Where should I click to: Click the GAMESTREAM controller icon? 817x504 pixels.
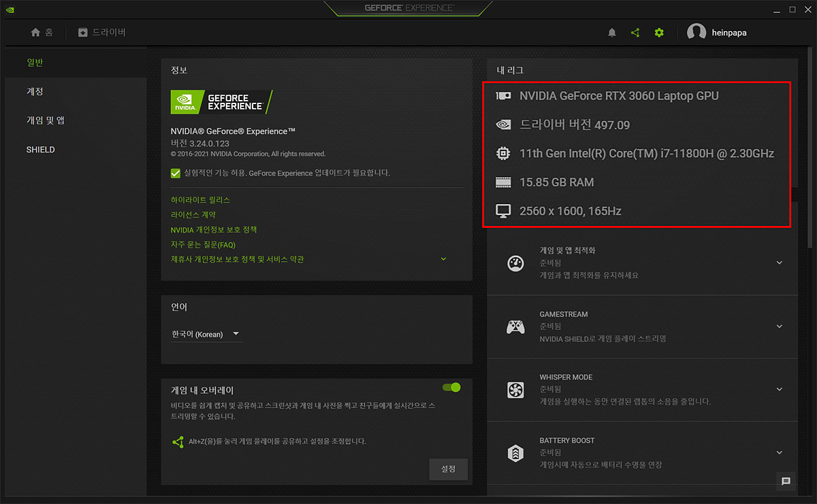pyautogui.click(x=515, y=327)
